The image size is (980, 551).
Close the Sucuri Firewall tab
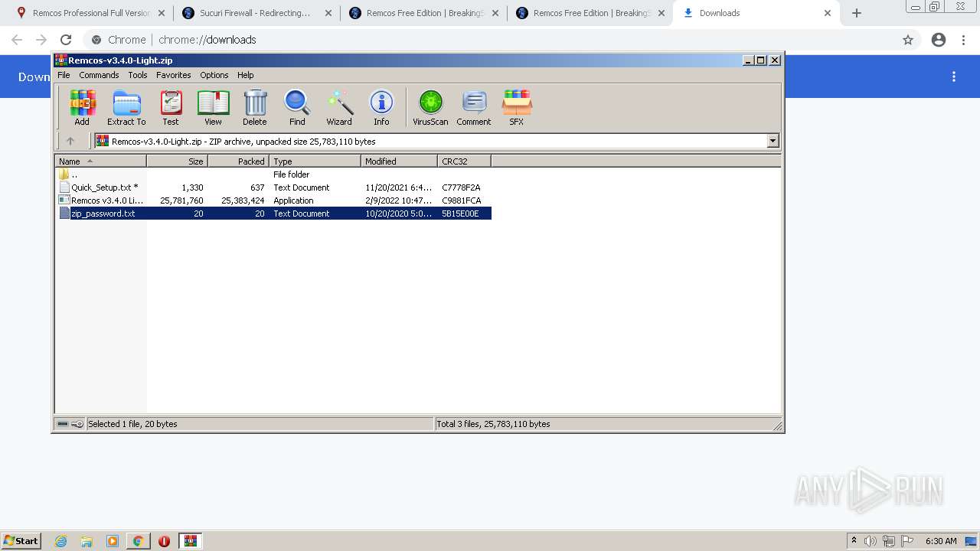coord(328,13)
